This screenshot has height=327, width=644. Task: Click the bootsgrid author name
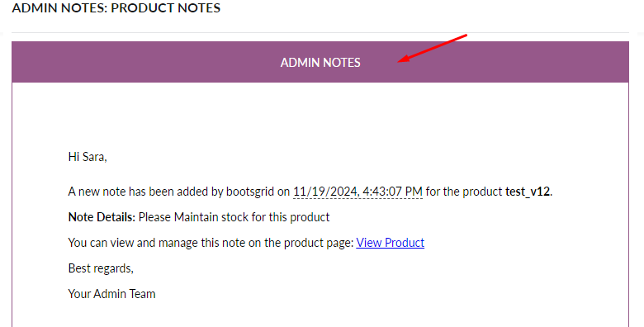pos(249,192)
